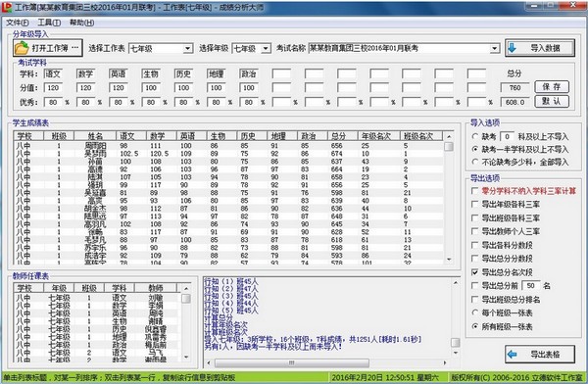Expand the 选择工作表 dropdown

click(187, 48)
